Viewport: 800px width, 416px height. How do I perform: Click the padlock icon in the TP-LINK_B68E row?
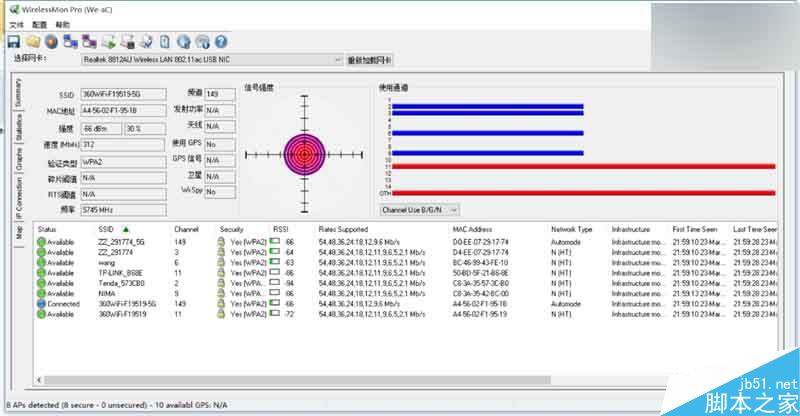[x=223, y=272]
